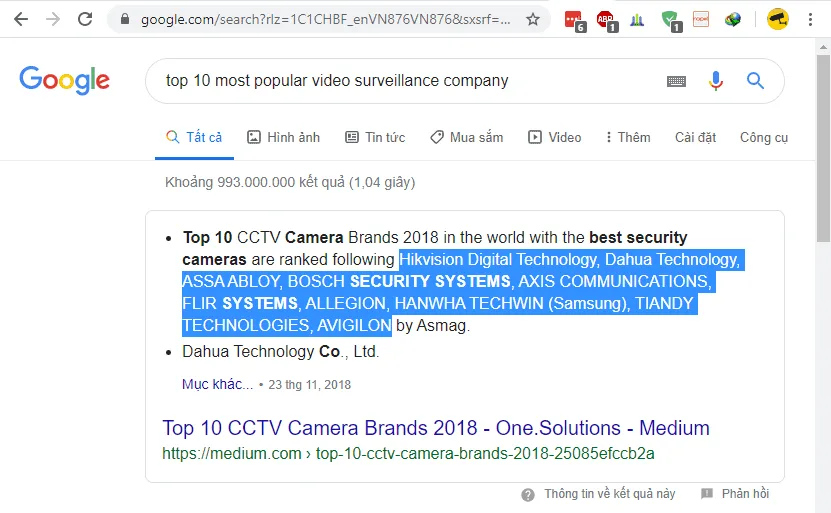
Task: Click the address bar URL
Action: point(325,20)
